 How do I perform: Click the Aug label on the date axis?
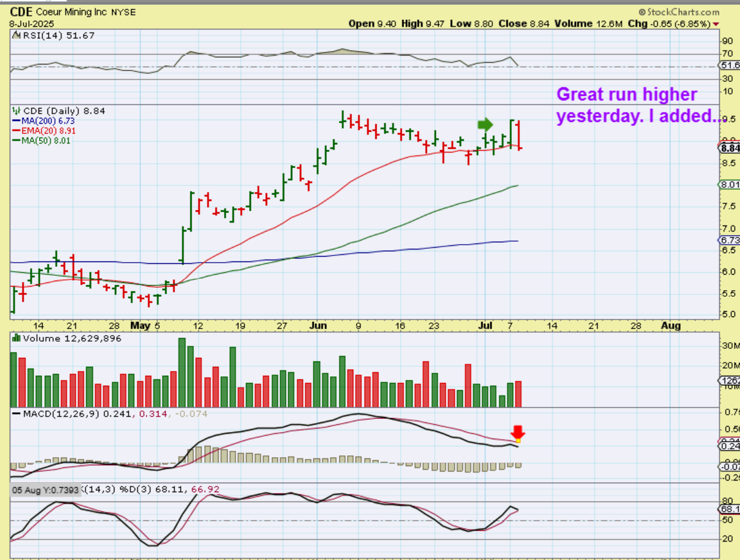670,326
